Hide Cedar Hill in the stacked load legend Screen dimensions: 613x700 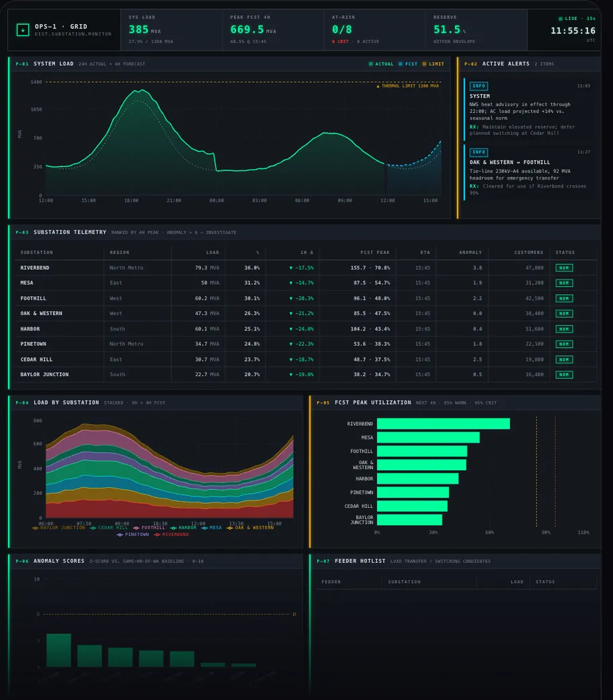109,527
